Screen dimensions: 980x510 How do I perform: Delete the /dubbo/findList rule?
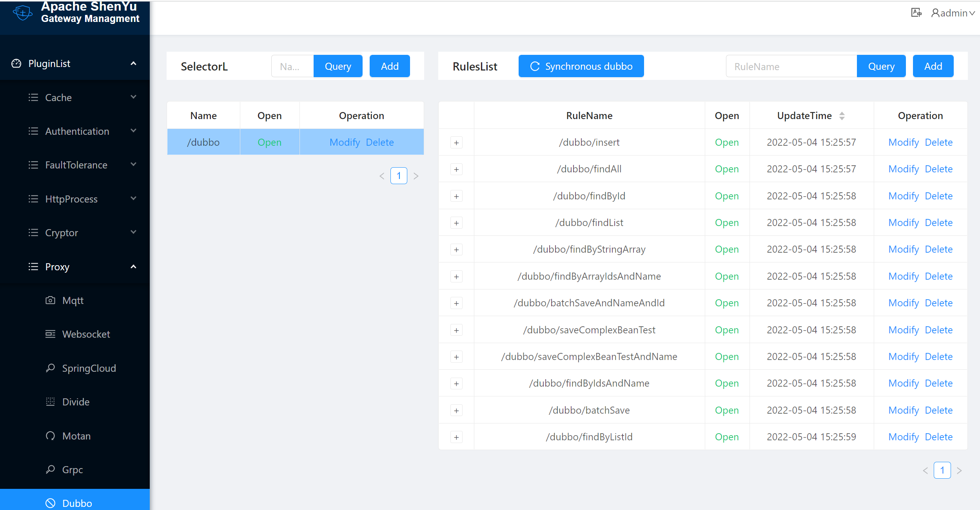(938, 222)
